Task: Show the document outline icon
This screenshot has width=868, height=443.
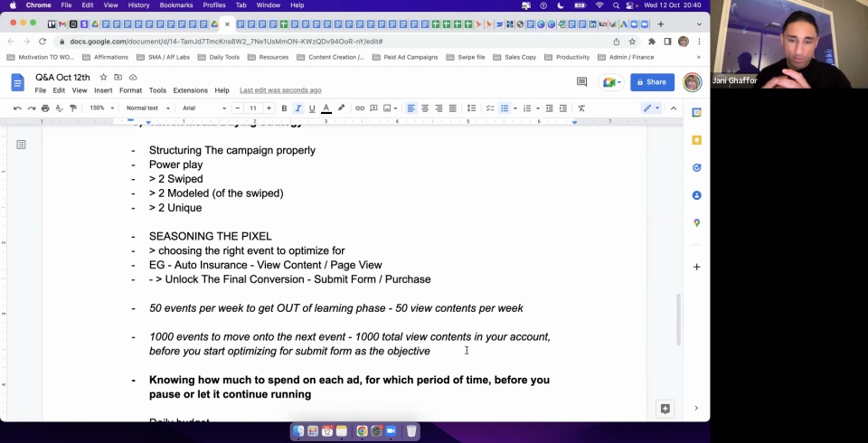Action: (21, 145)
